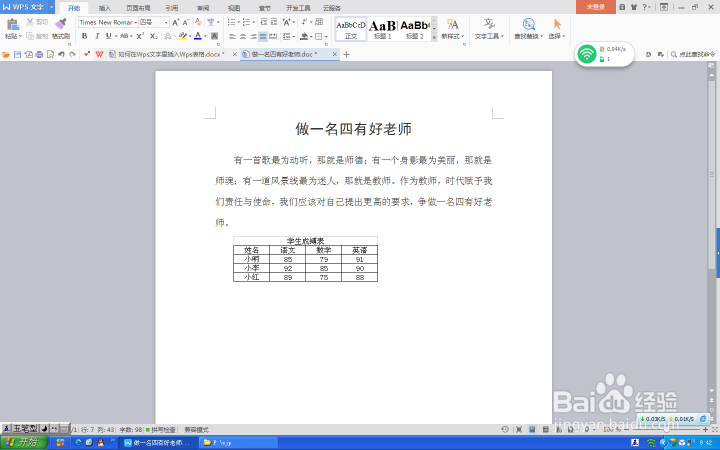The height and width of the screenshot is (450, 720).
Task: Open the WPS application menu arrow
Action: (x=51, y=7)
